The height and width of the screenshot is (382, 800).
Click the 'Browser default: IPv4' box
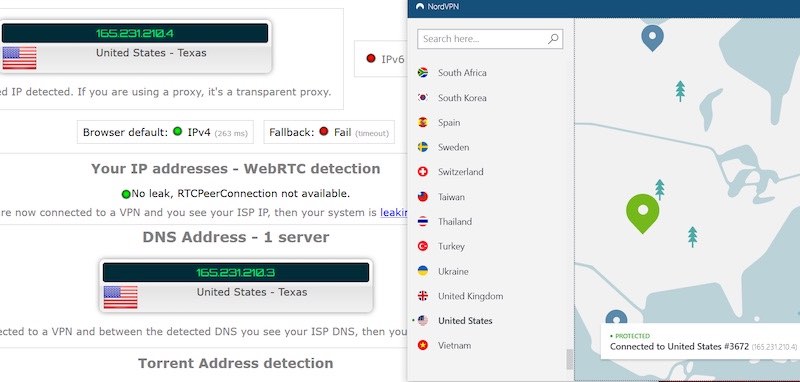pos(165,132)
